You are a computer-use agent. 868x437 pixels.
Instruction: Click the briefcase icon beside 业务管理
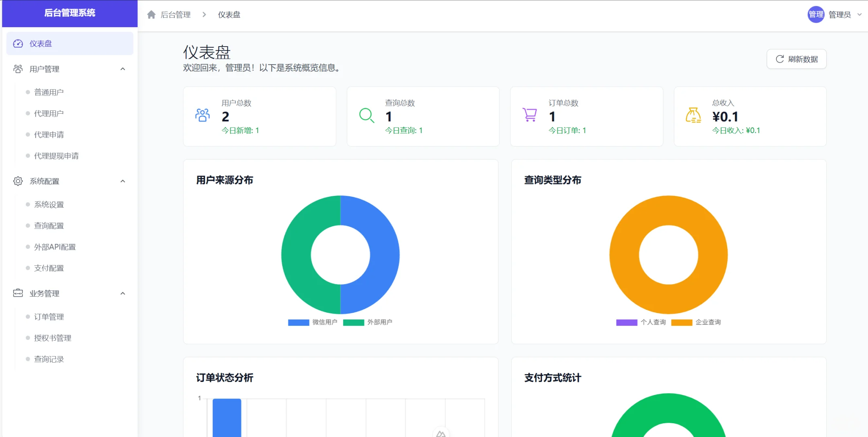pyautogui.click(x=18, y=293)
